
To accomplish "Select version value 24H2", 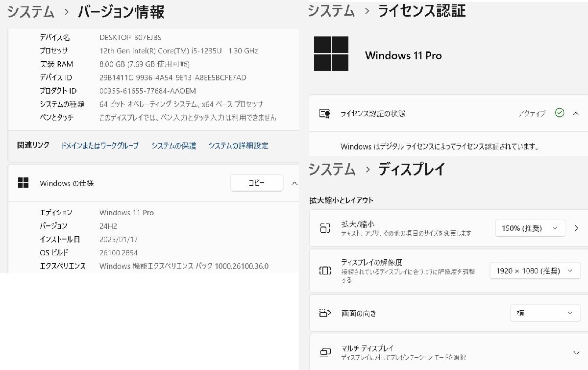I will point(108,226).
